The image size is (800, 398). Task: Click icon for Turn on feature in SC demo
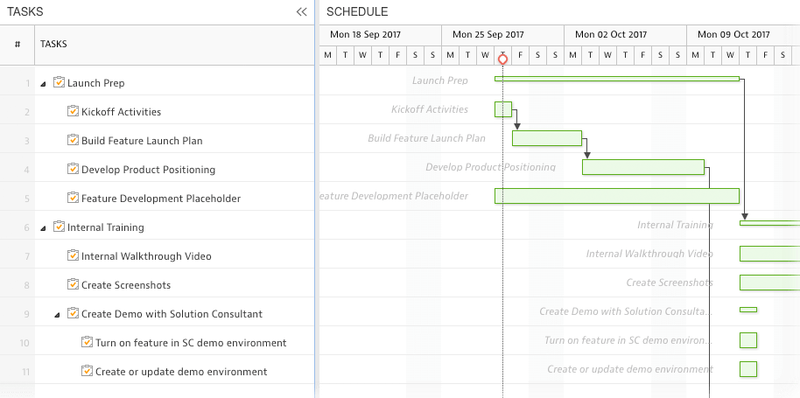87,342
